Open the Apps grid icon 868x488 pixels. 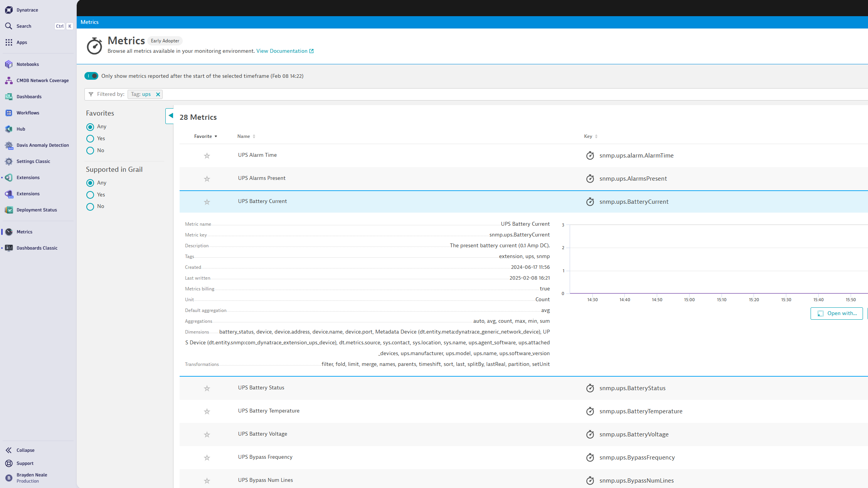[x=9, y=42]
